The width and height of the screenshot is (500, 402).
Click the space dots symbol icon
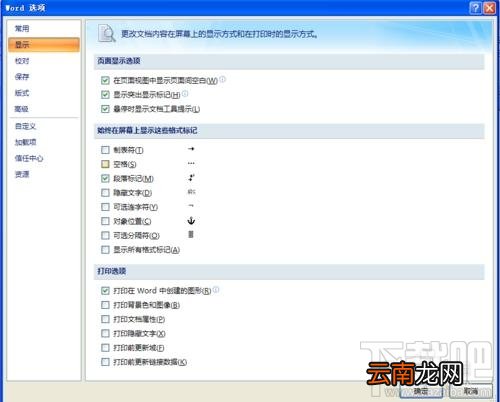191,163
